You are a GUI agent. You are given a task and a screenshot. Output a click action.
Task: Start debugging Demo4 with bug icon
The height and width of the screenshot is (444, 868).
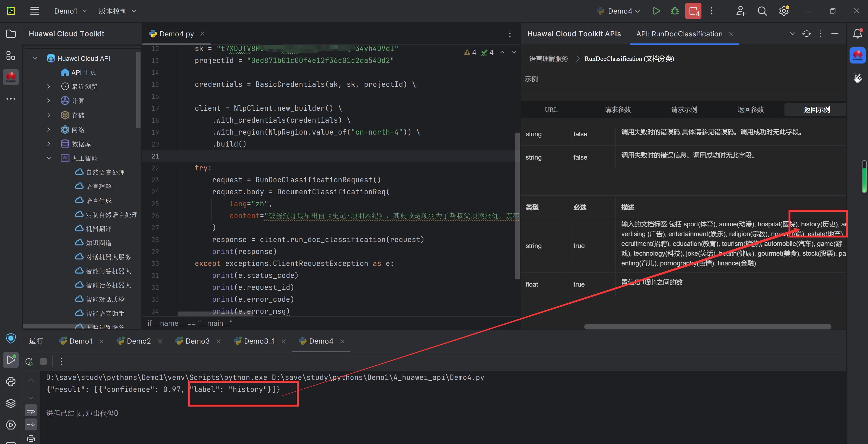pyautogui.click(x=675, y=11)
